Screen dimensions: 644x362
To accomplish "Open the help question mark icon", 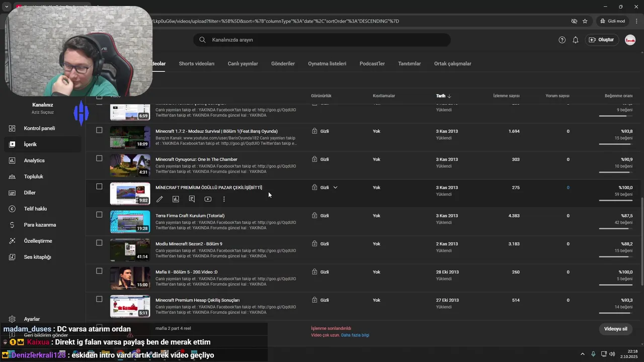I will (x=562, y=40).
